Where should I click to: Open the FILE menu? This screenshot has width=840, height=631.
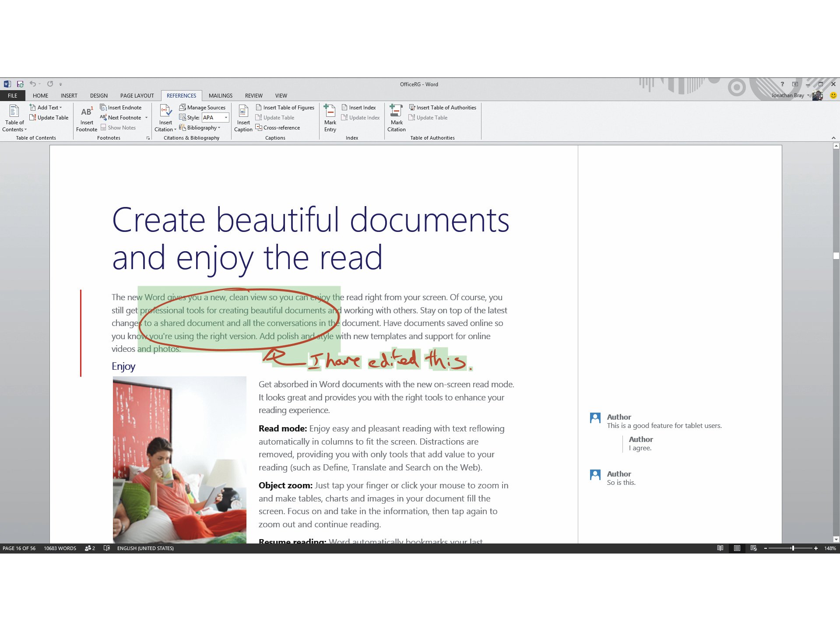[x=12, y=95]
